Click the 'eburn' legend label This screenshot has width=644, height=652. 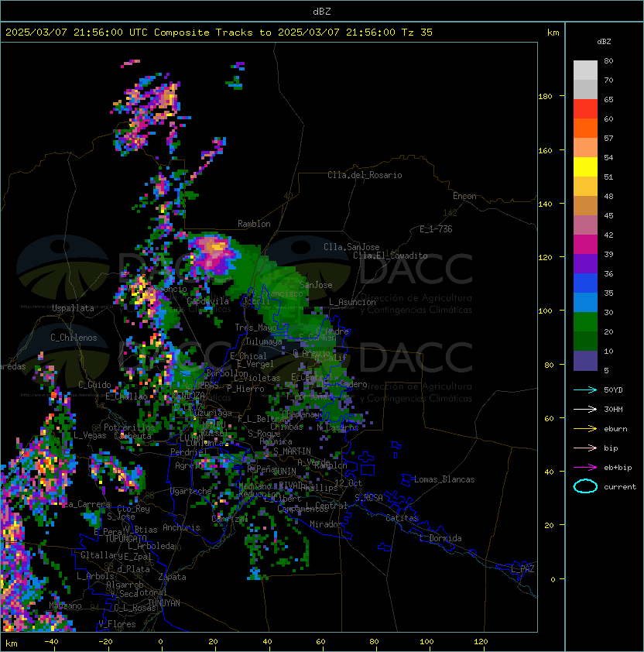[x=615, y=429]
